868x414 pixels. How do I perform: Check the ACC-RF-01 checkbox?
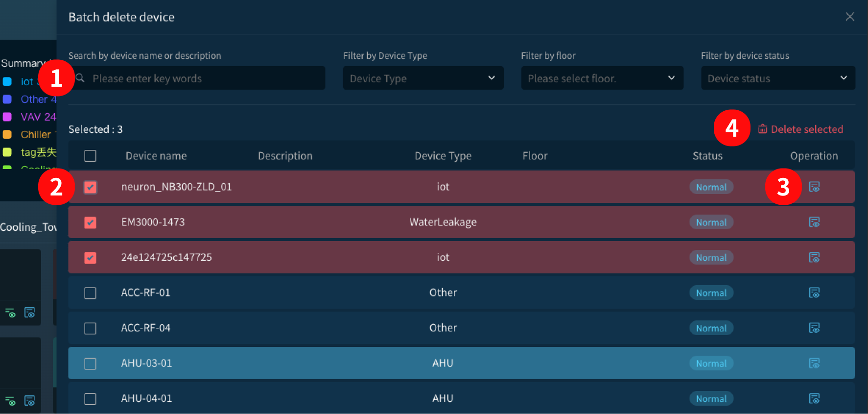click(90, 293)
